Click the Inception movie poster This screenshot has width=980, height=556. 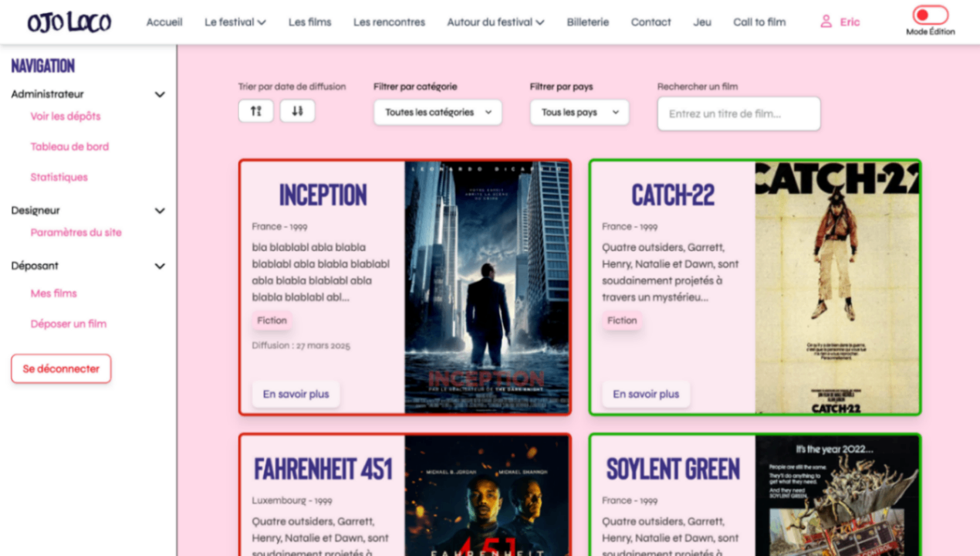pyautogui.click(x=487, y=287)
